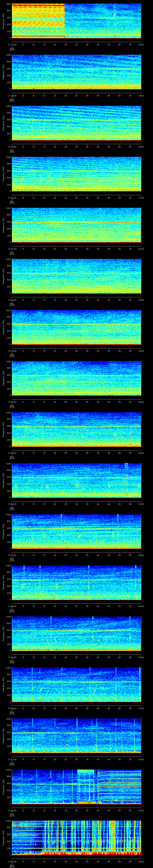153x868 pixels.
Task: Click the 23:00 end time label
Action: tap(141, 300)
